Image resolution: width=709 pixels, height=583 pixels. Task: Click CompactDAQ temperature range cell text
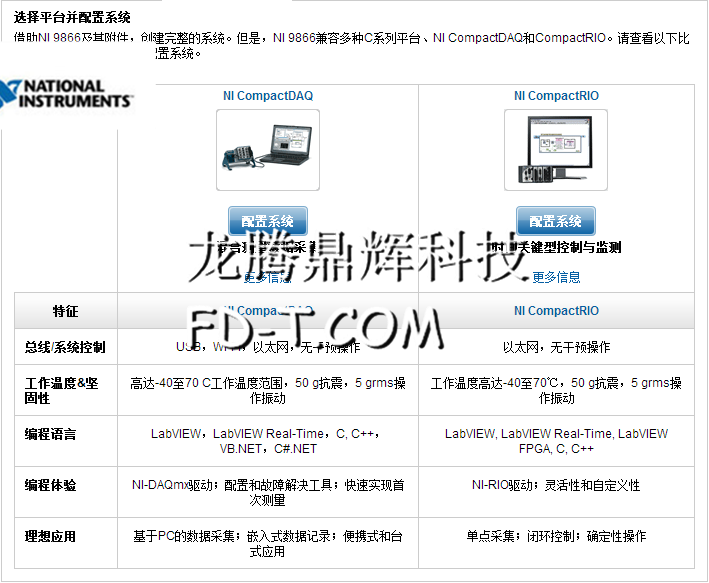tap(268, 390)
